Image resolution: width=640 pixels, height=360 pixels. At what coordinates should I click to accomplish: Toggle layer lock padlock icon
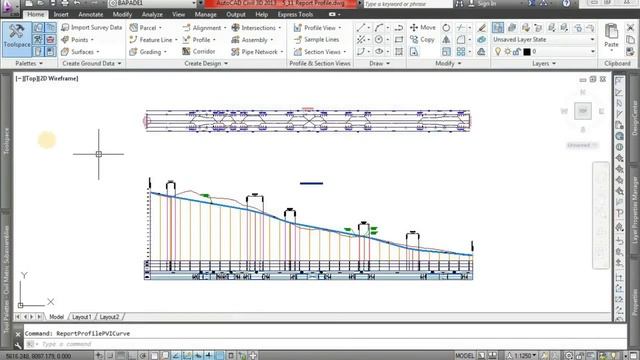tap(517, 52)
